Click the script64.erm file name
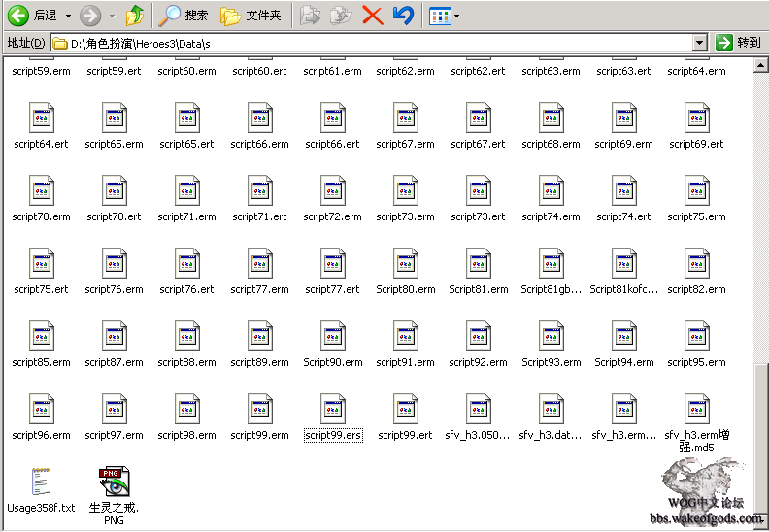This screenshot has height=532, width=769. click(x=696, y=71)
